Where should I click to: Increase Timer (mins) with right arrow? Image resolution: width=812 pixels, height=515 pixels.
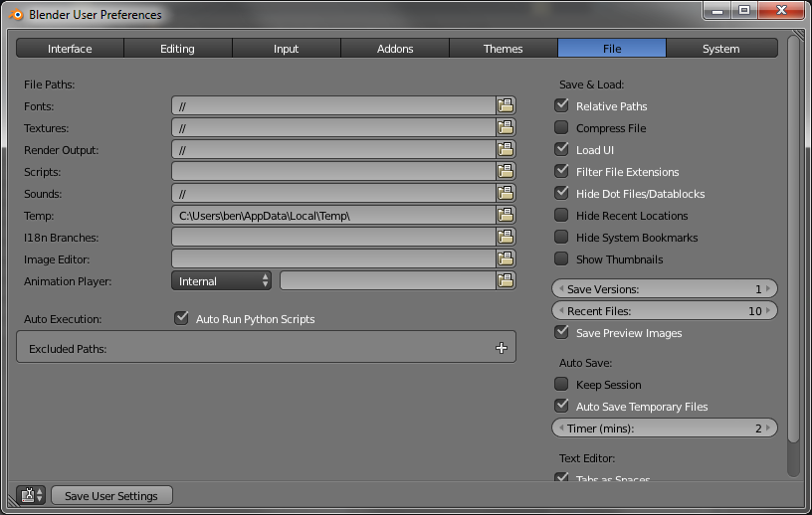point(768,429)
